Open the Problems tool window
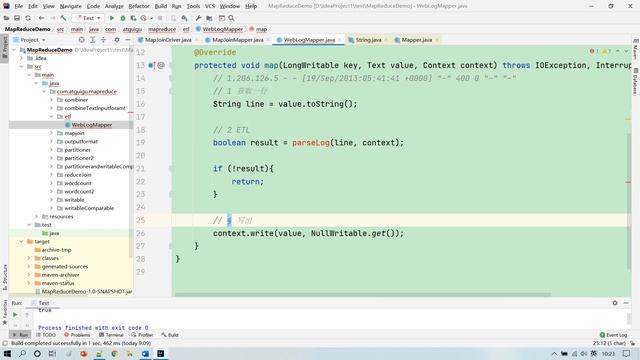 (x=77, y=335)
